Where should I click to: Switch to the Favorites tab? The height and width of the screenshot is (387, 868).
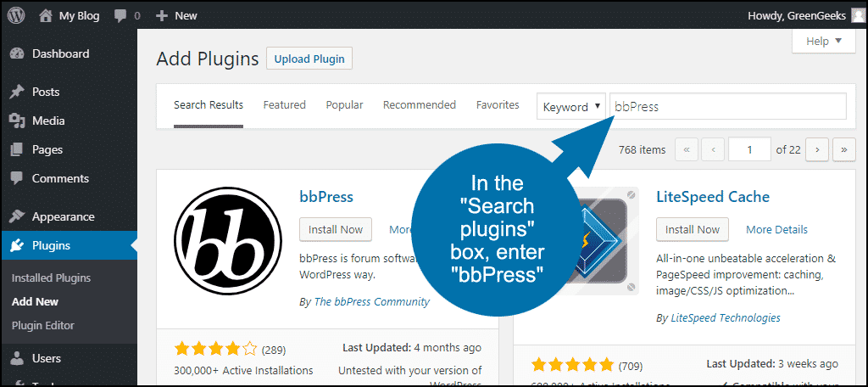click(498, 104)
